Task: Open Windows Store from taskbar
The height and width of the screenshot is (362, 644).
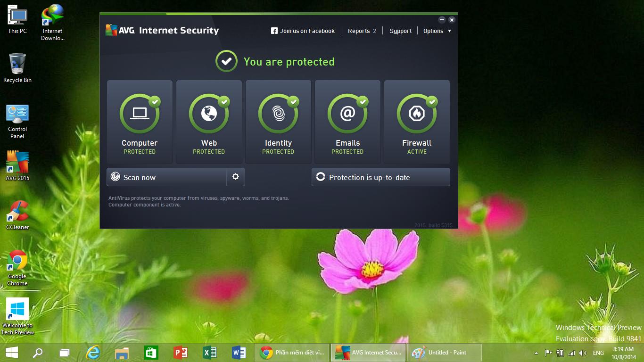Action: [x=151, y=353]
